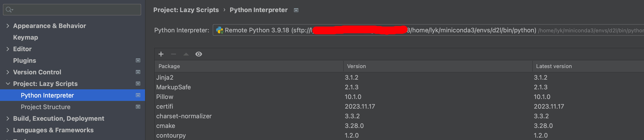Expand the Editor settings section
The width and height of the screenshot is (644, 140).
pyautogui.click(x=8, y=49)
